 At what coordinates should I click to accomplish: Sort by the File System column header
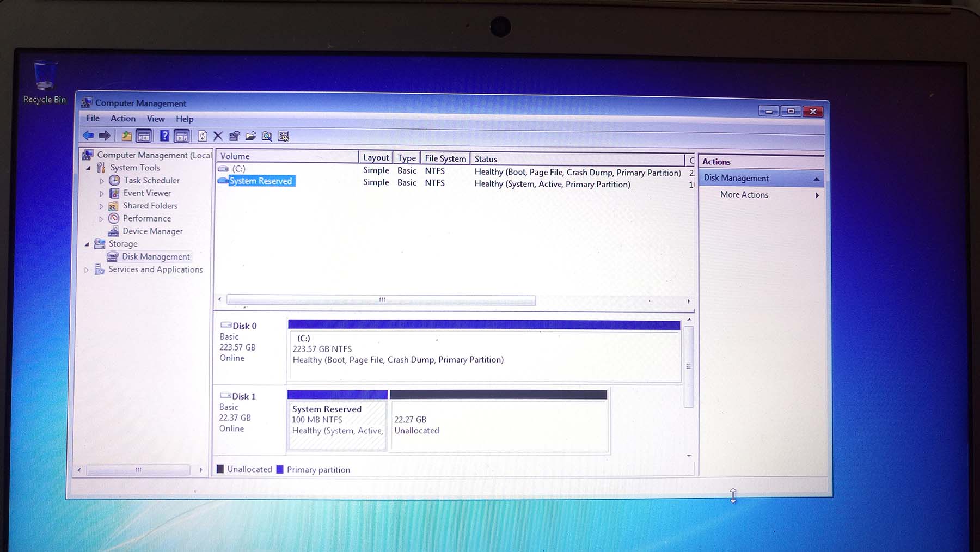click(445, 158)
